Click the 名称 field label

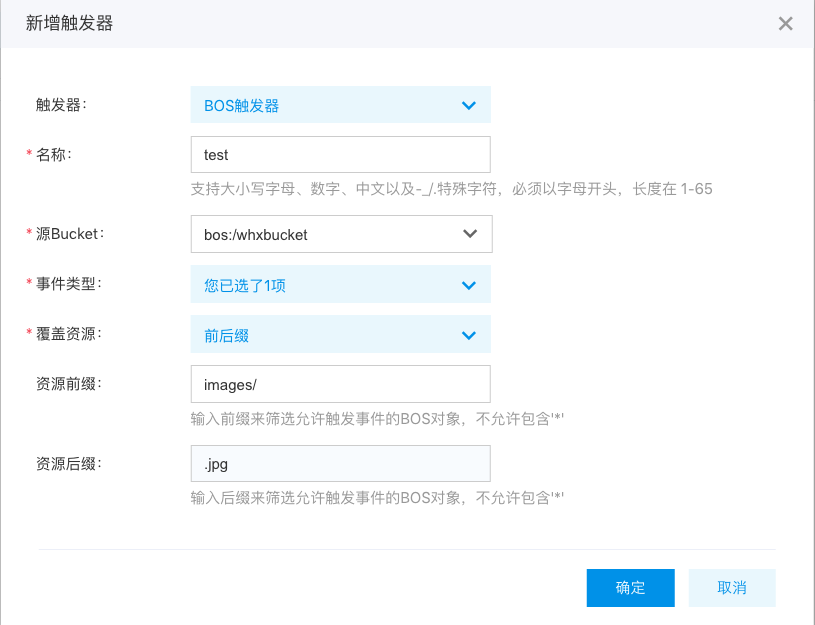(x=54, y=154)
